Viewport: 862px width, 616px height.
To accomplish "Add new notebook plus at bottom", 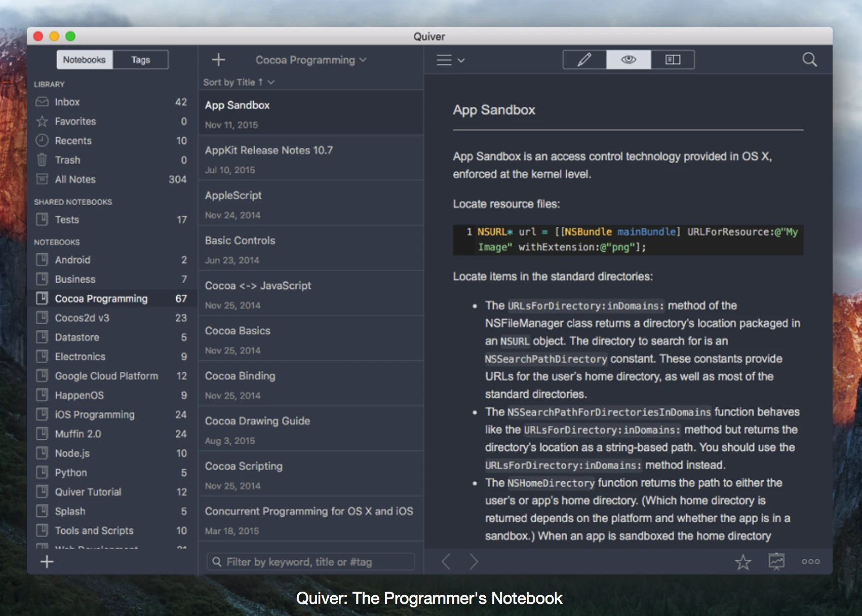I will pos(47,561).
